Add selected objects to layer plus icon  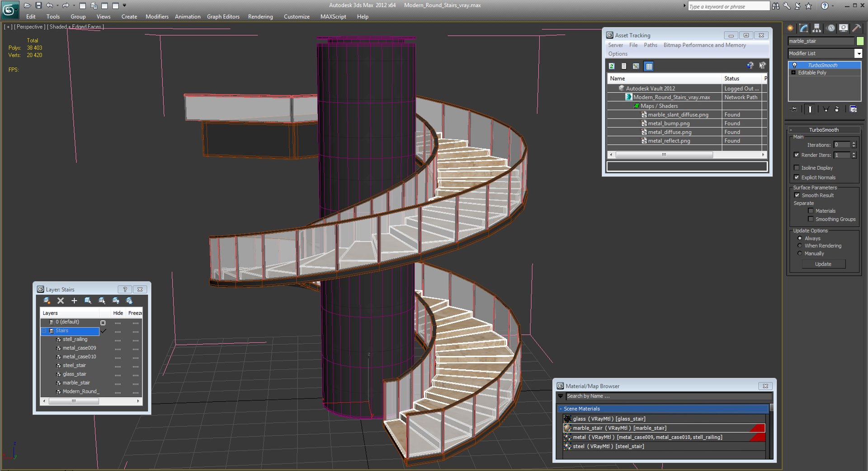click(74, 300)
